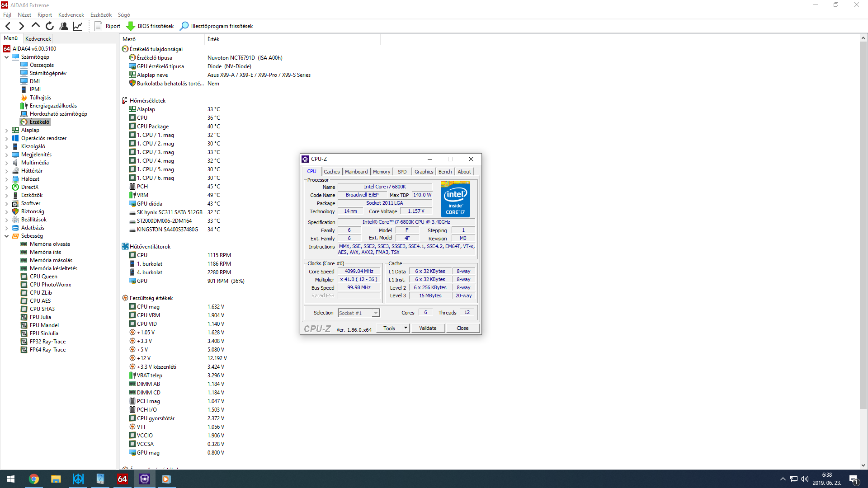Click the Refresh icon in AIDA64 toolbar
This screenshot has width=868, height=488.
tap(50, 26)
